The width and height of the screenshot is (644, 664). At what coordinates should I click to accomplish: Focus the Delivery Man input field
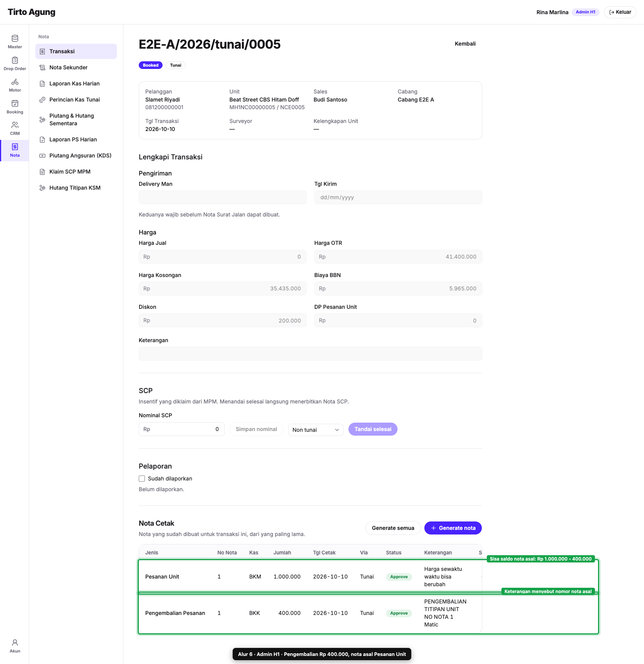[222, 197]
